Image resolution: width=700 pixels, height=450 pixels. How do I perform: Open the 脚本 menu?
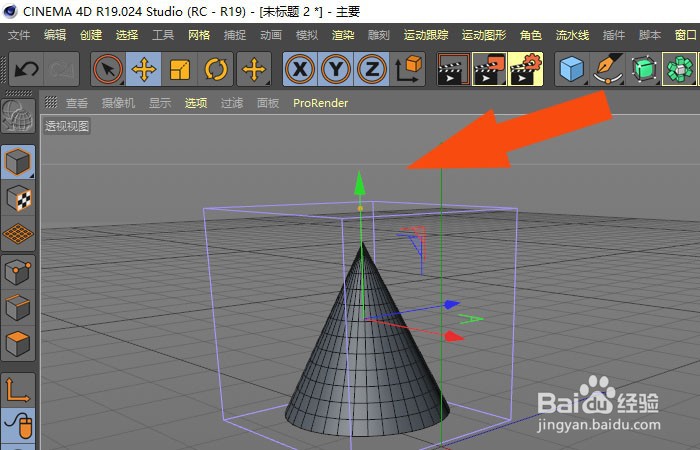[650, 35]
